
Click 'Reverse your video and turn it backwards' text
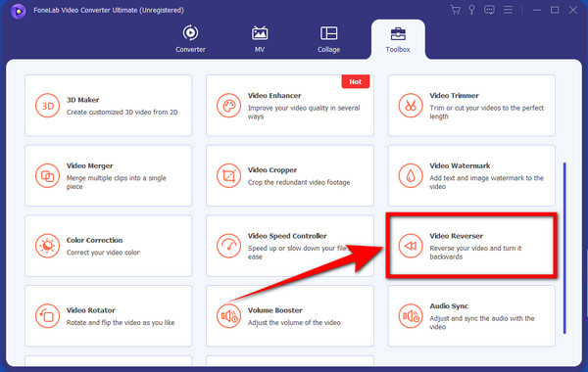click(475, 253)
